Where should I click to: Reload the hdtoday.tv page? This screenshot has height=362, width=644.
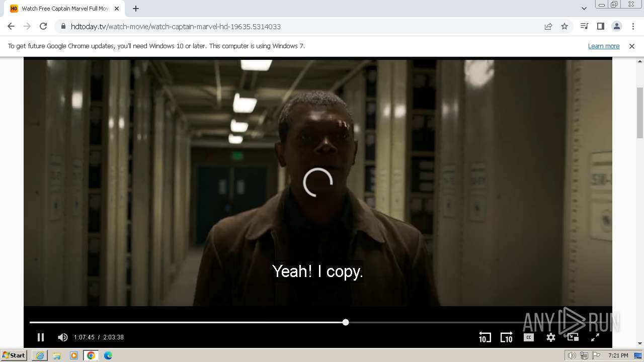coord(43,26)
